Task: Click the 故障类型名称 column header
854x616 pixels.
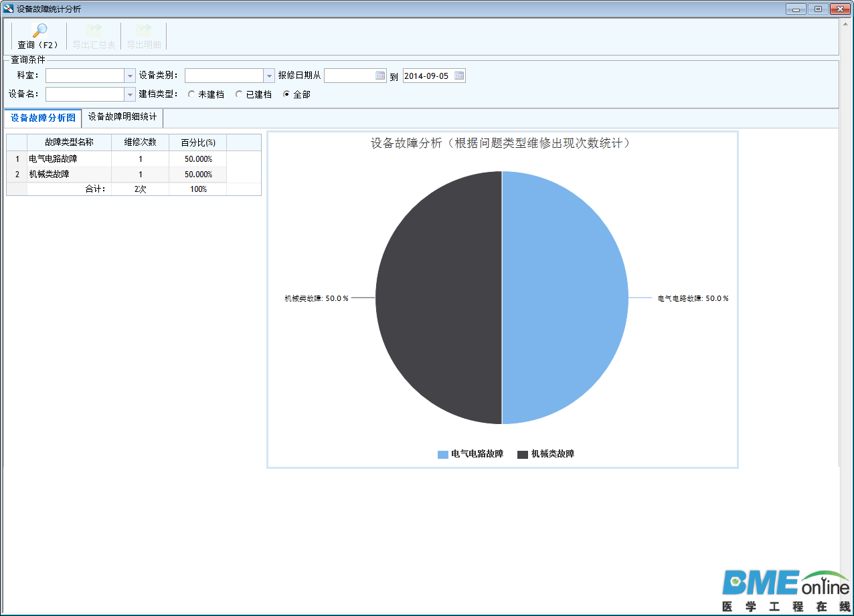Action: point(69,142)
